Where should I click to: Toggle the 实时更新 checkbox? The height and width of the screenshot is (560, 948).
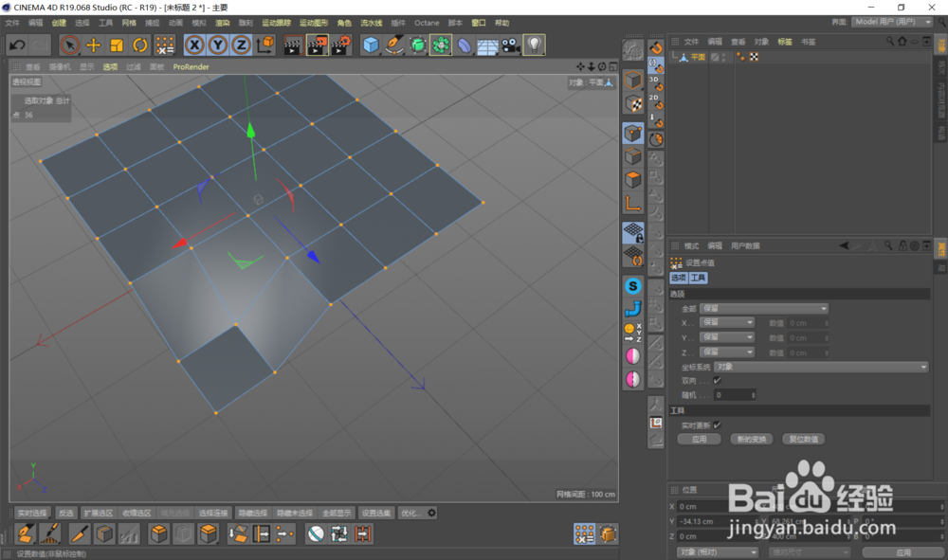click(717, 425)
